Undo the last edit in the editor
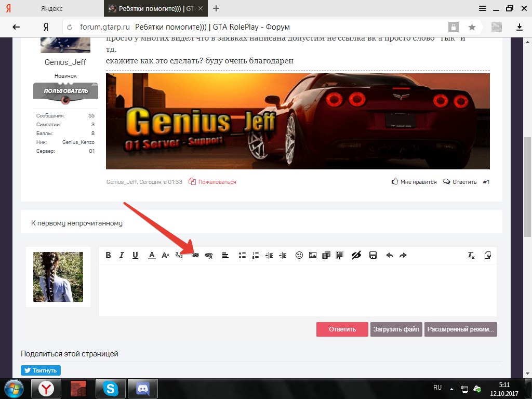532x399 pixels. [x=390, y=255]
